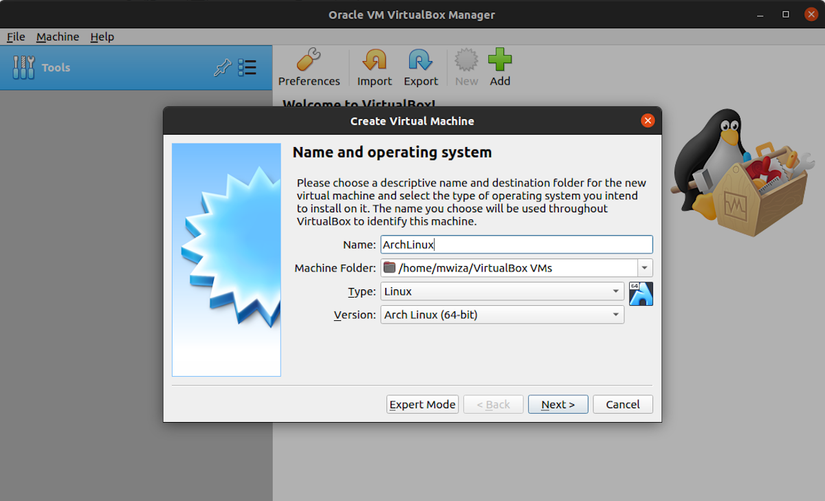The height and width of the screenshot is (501, 825).
Task: Open the Tools list menu icon
Action: (247, 67)
